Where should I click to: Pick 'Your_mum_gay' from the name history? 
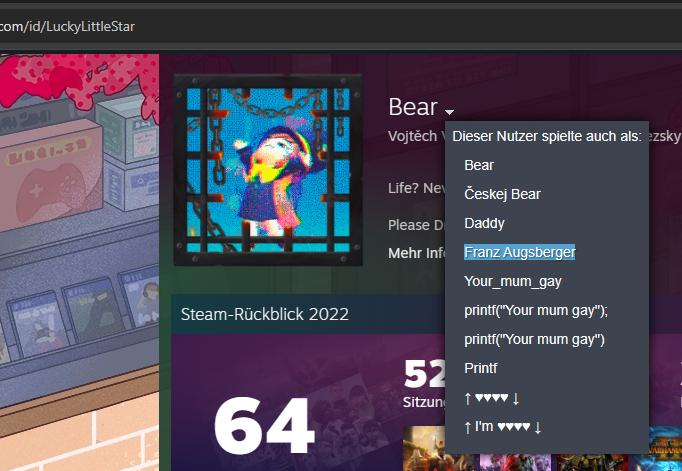click(508, 281)
